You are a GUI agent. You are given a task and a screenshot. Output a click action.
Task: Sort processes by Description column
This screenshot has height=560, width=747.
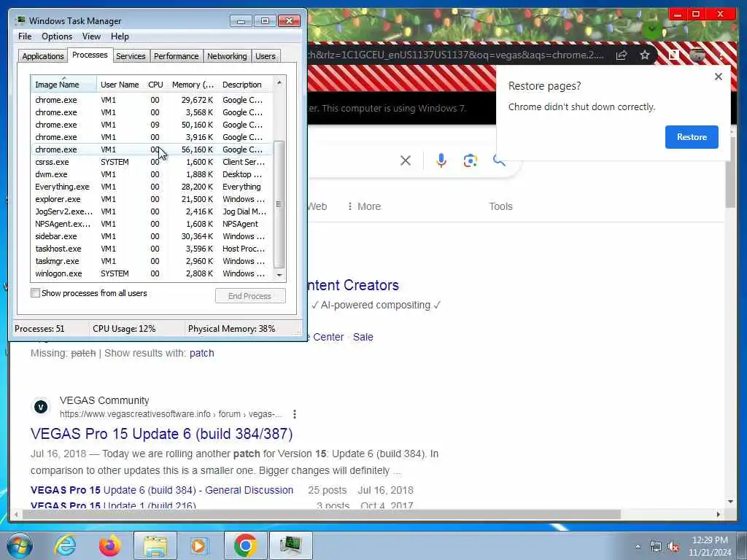(246, 85)
